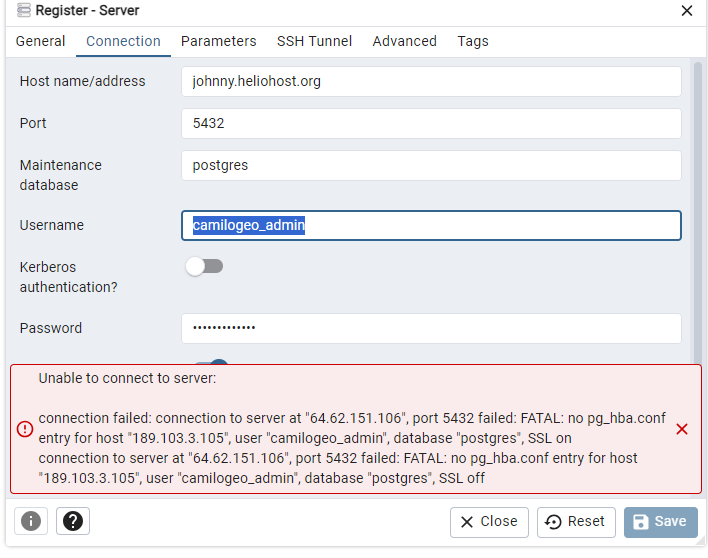Screen dimensions: 708x558
Task: Click the server icon in dialog title
Action: [23, 10]
